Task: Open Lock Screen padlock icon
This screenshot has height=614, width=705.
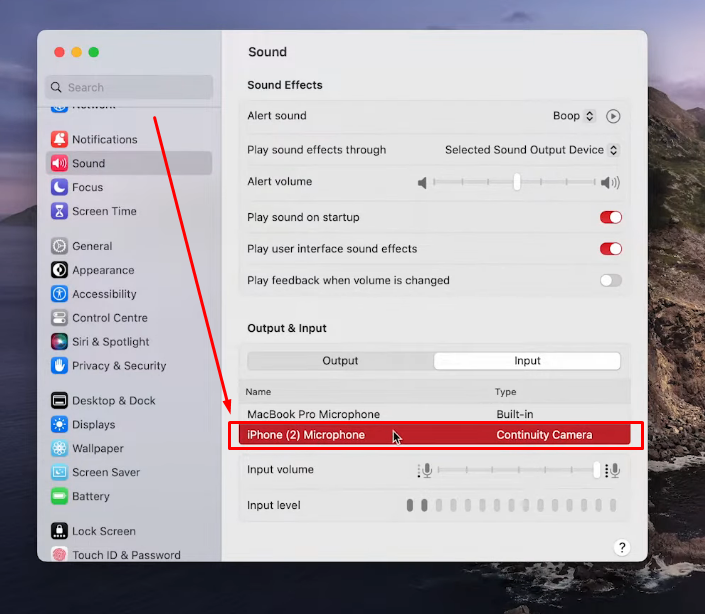Action: (59, 531)
